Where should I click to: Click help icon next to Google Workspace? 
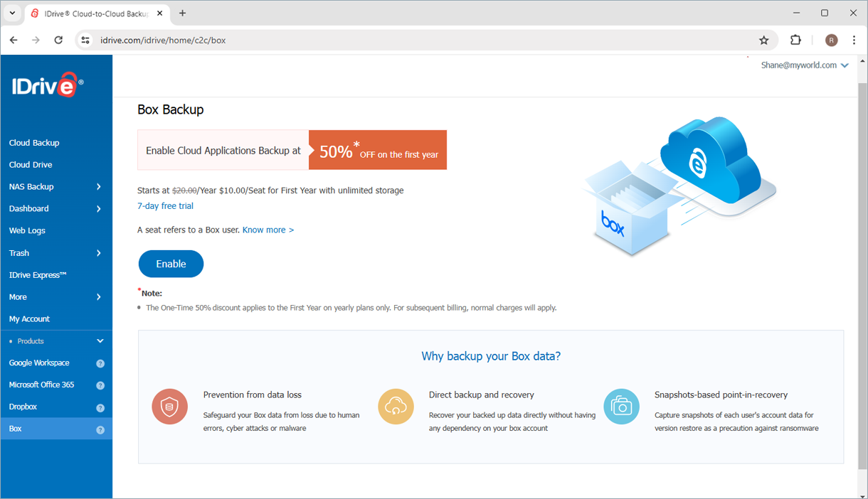100,363
